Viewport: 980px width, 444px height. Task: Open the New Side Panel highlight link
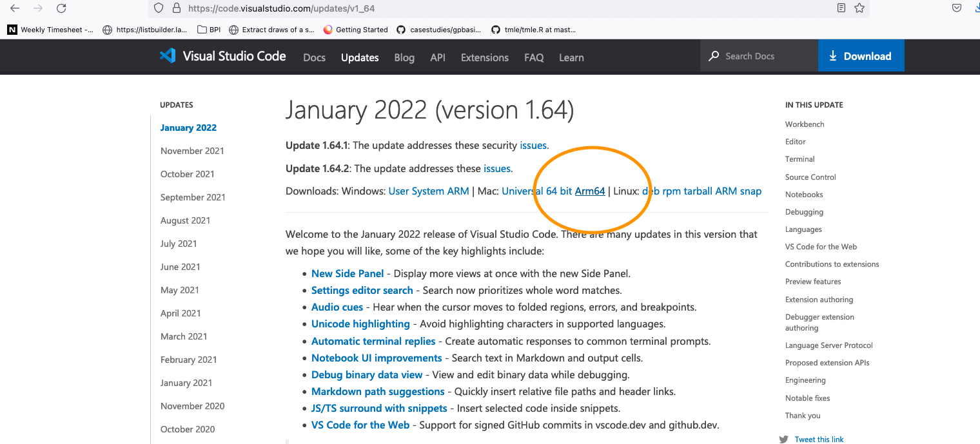(348, 273)
